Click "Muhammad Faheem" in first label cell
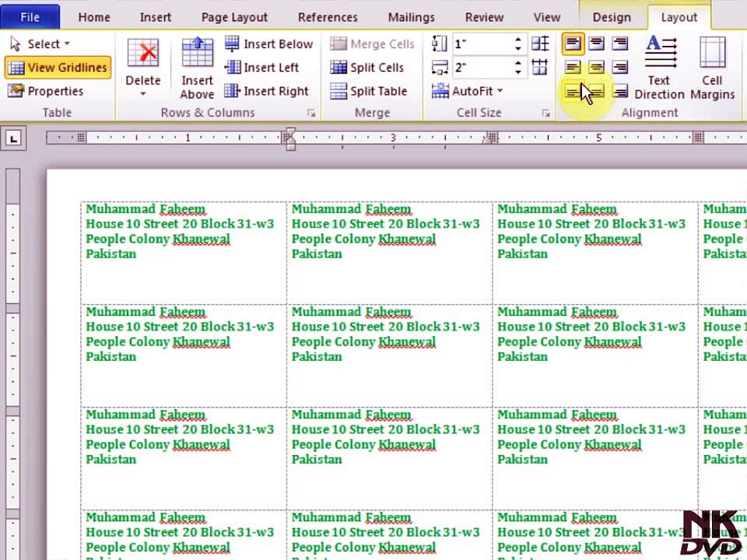 pyautogui.click(x=146, y=208)
